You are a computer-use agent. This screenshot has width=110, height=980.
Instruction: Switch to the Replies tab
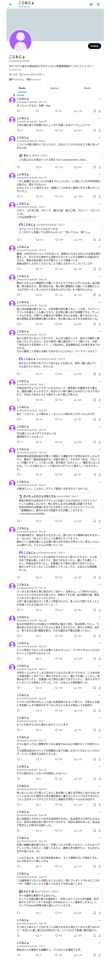tap(55, 88)
